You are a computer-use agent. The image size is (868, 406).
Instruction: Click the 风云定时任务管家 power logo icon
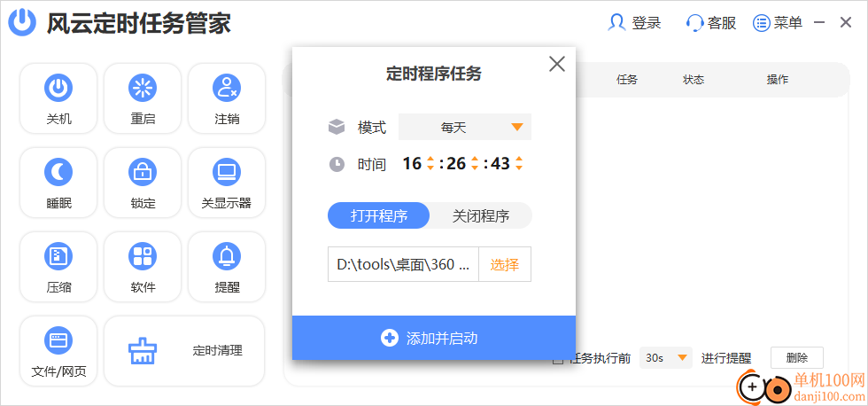(x=23, y=23)
